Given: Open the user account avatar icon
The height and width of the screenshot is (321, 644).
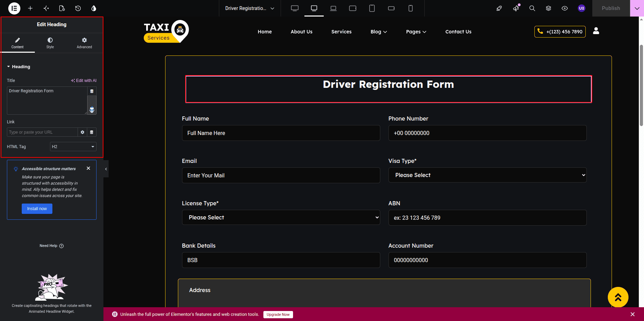Looking at the screenshot, I should (582, 8).
